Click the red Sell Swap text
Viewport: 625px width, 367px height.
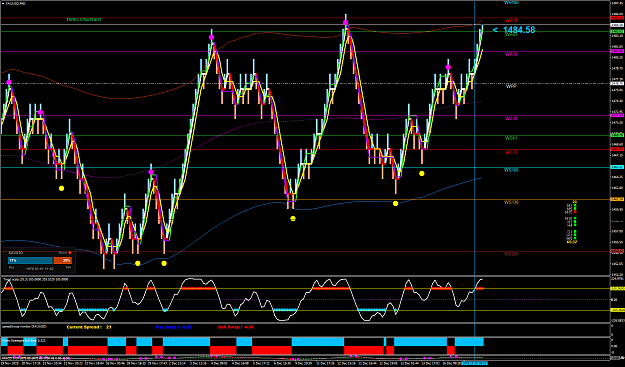point(236,327)
